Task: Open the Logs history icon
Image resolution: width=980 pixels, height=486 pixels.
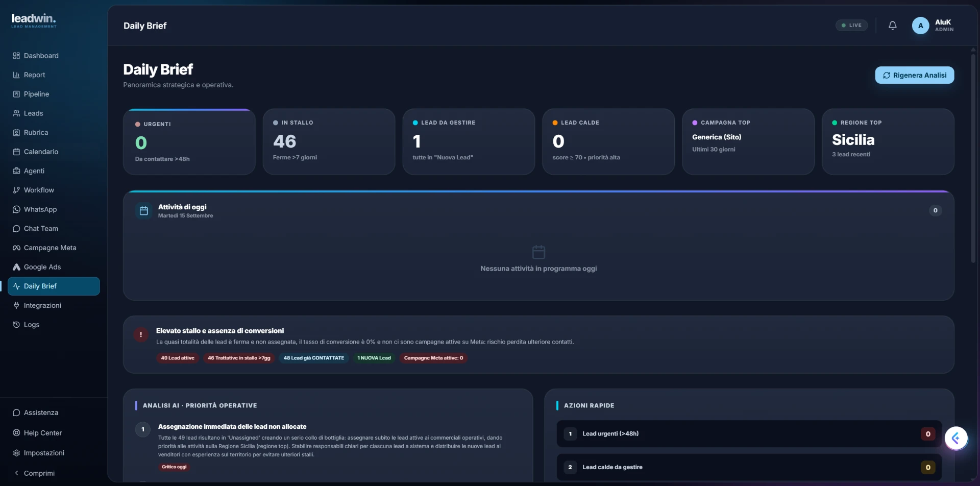Action: click(16, 325)
